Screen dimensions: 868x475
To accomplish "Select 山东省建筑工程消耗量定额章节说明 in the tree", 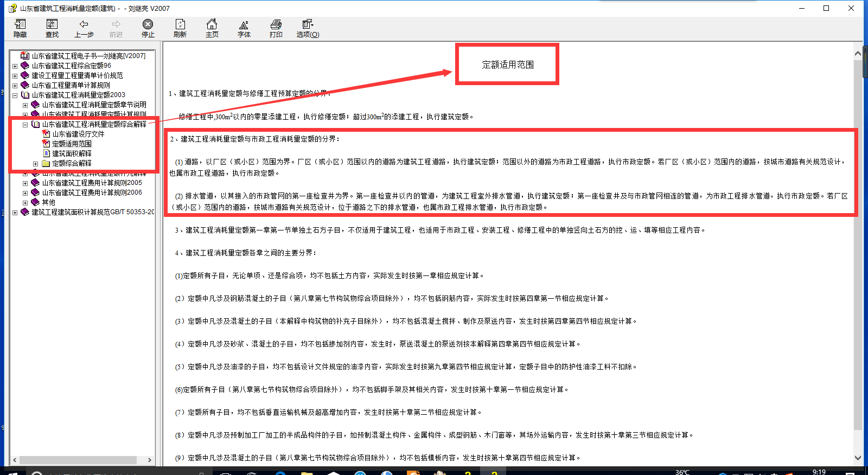I will point(94,105).
